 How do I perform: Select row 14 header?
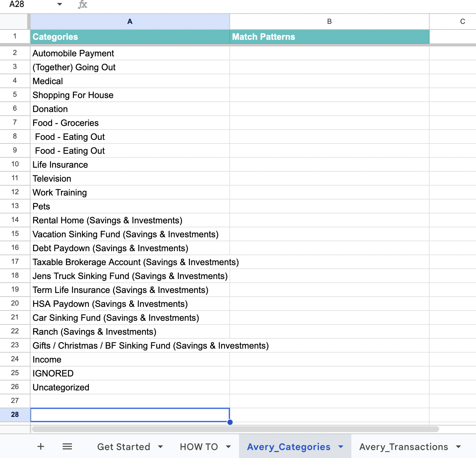15,220
